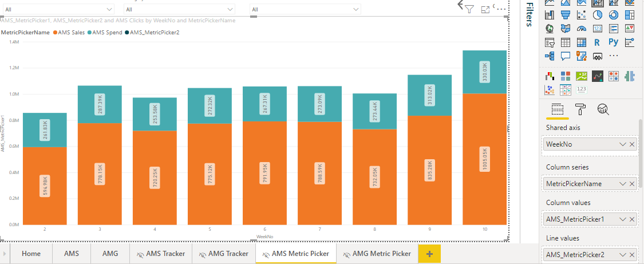Select the Donut chart visual
Image resolution: width=644 pixels, height=264 pixels.
(x=614, y=15)
